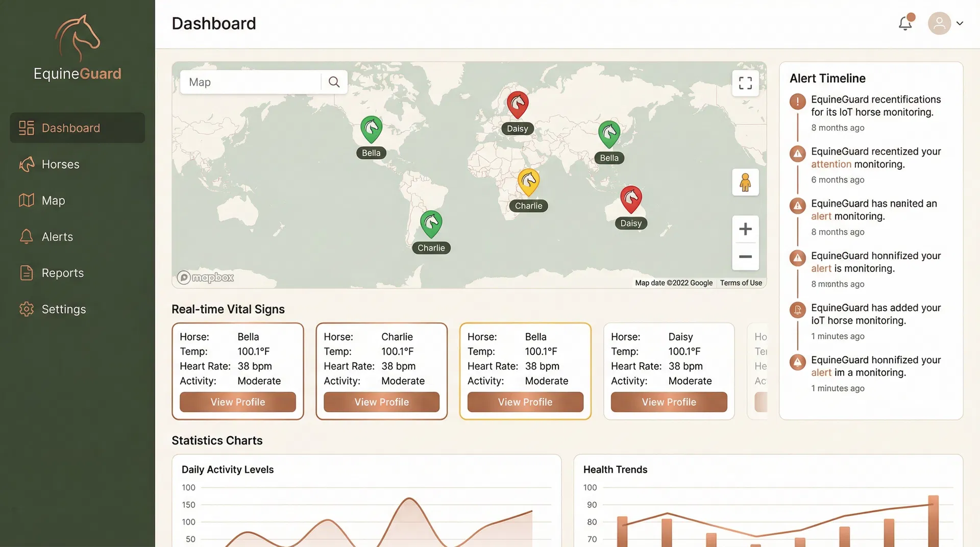Click the Dashboard grid icon in sidebar
Screen dimensions: 980x547
[x=26, y=128]
